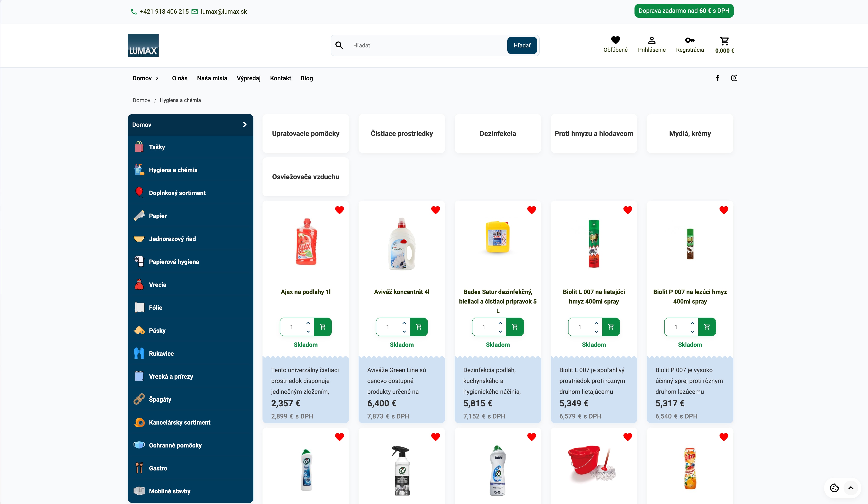Select the Čistiace prostriedky subcategory
This screenshot has width=868, height=504.
click(x=402, y=134)
